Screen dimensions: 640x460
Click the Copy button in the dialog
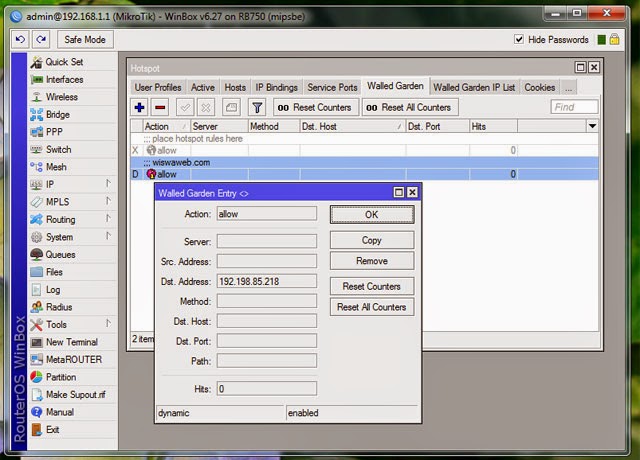coord(372,240)
